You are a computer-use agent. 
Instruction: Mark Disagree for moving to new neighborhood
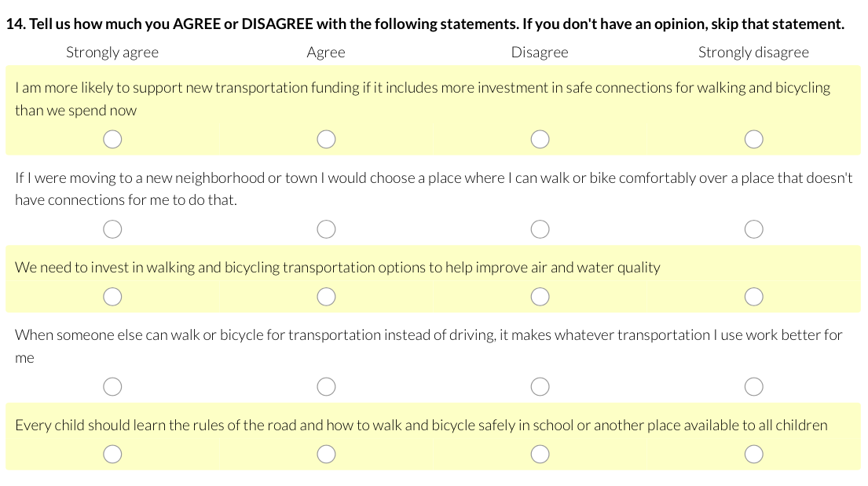click(x=540, y=229)
